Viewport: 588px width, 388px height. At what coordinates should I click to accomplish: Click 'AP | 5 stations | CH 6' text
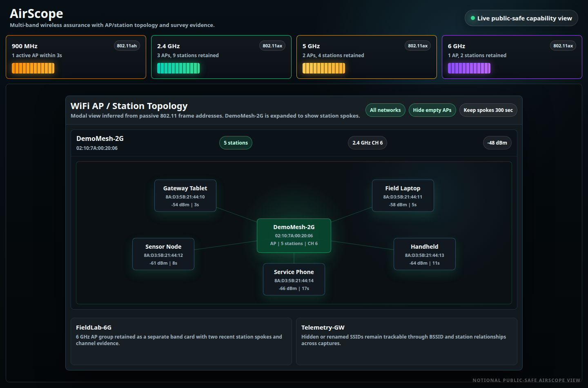click(x=294, y=243)
